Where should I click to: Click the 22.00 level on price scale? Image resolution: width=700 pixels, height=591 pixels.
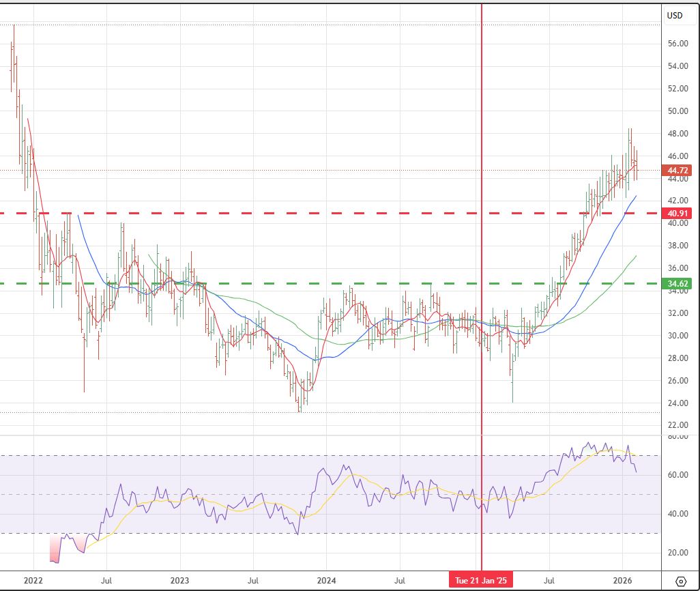click(677, 426)
